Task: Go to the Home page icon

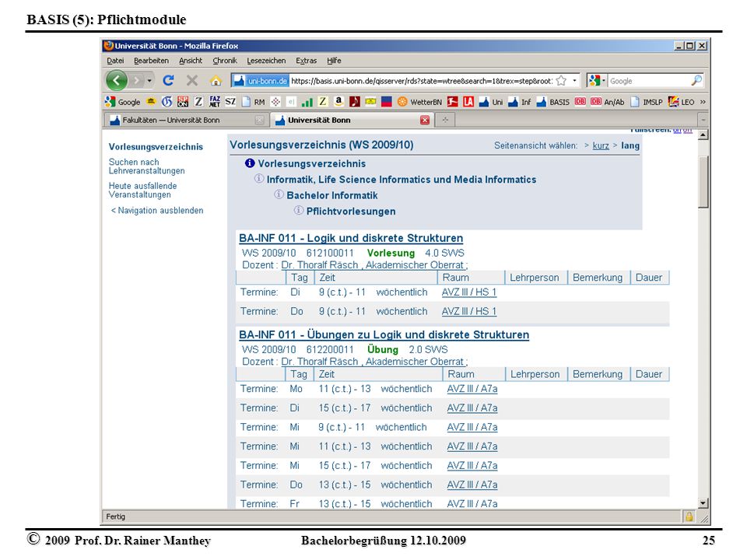Action: pos(216,80)
